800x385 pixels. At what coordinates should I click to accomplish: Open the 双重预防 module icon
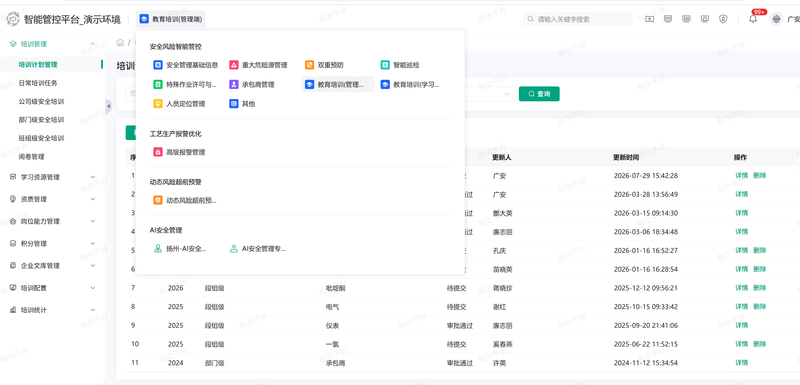[x=309, y=65]
